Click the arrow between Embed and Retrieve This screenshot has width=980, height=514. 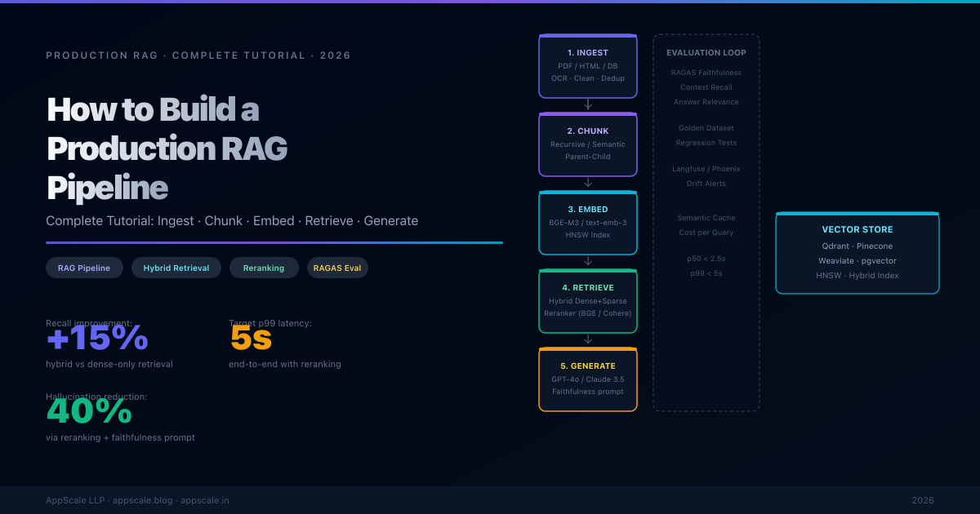coord(588,262)
